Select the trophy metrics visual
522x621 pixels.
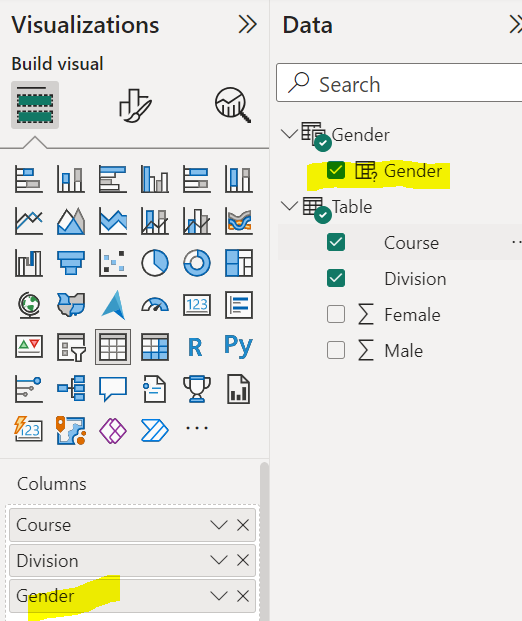(197, 389)
